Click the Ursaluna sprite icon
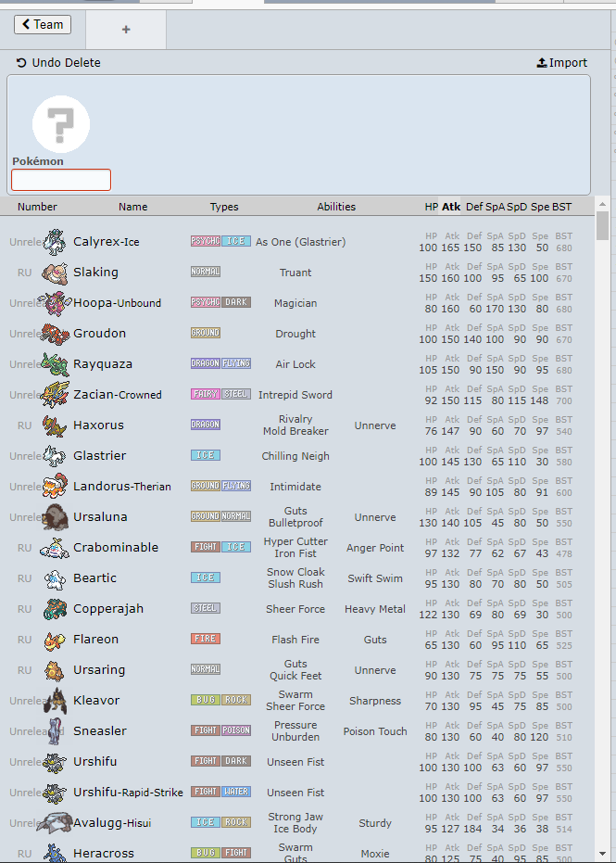This screenshot has width=616, height=863. click(x=55, y=517)
